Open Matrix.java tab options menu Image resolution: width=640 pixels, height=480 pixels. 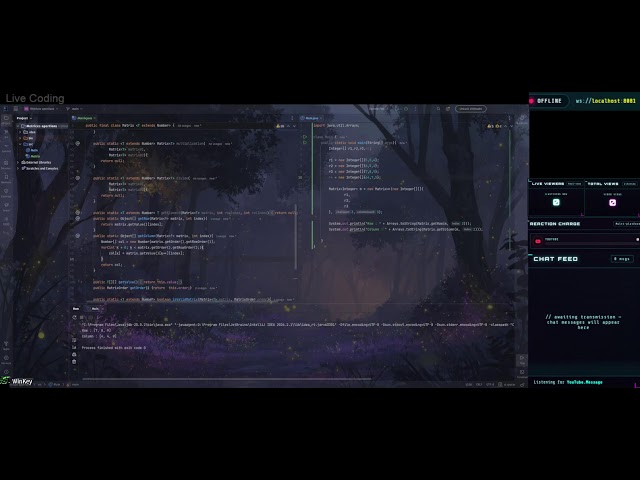coord(292,118)
